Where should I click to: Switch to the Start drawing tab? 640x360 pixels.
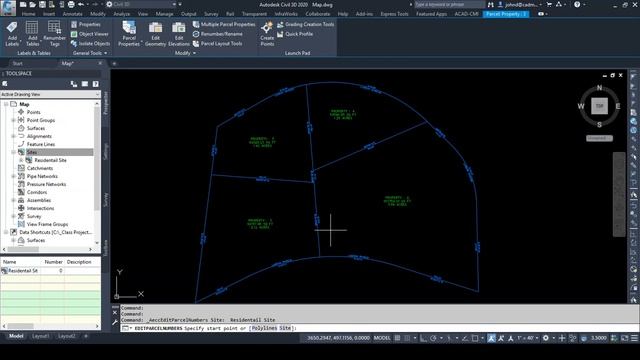[x=18, y=64]
